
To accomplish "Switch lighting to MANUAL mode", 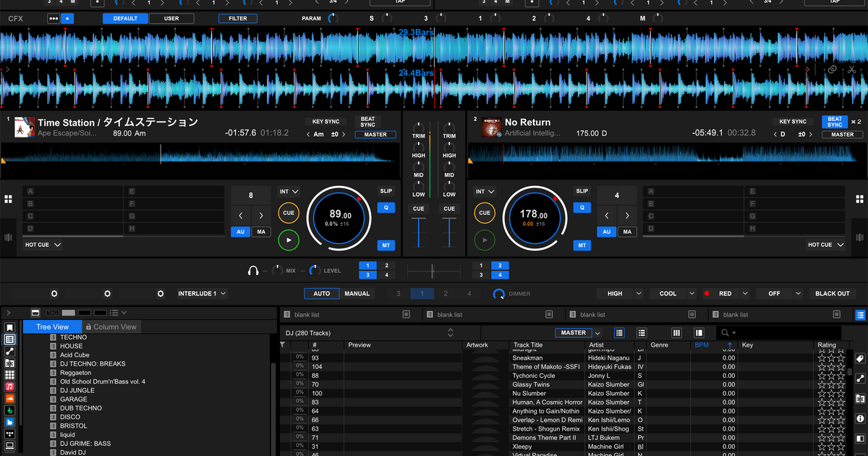I will [x=356, y=293].
